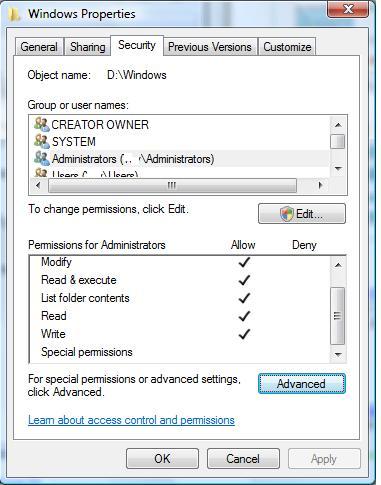381x485 pixels.
Task: Click Allow checkmark for List folder contents
Action: point(244,298)
